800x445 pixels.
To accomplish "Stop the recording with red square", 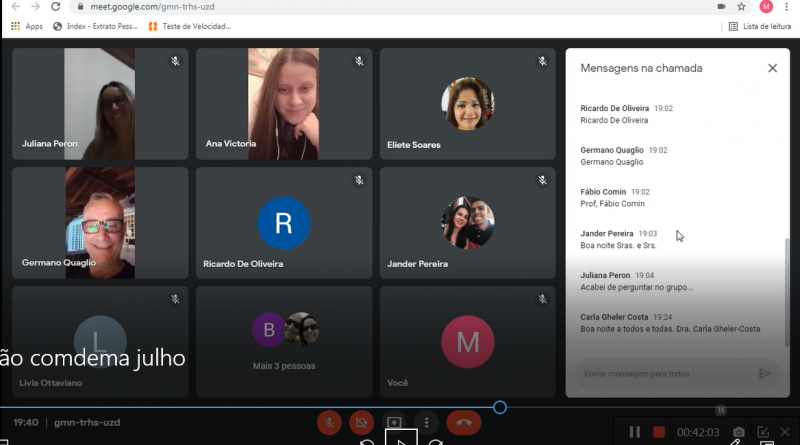I will tap(659, 432).
